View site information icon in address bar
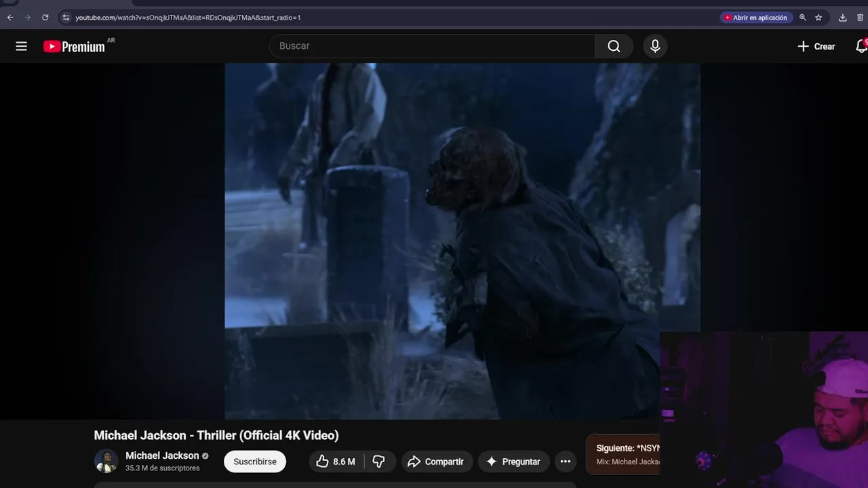Image resolution: width=868 pixels, height=488 pixels. [66, 18]
